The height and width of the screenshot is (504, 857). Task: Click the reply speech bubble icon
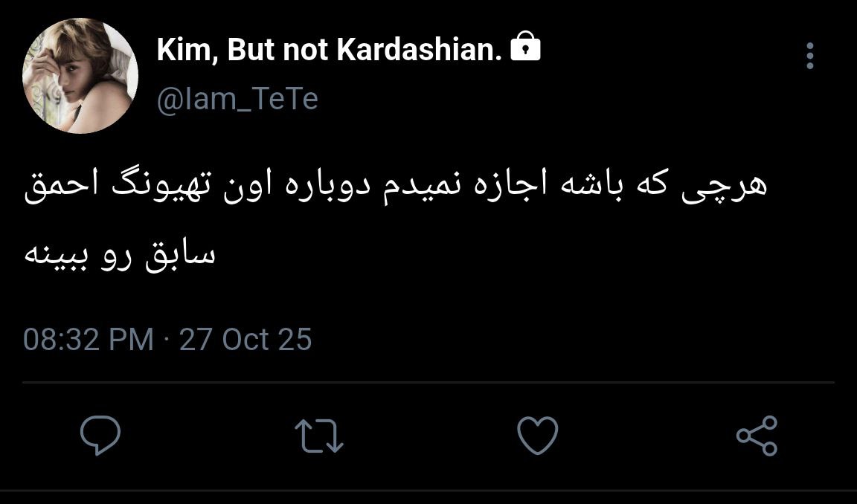(100, 435)
